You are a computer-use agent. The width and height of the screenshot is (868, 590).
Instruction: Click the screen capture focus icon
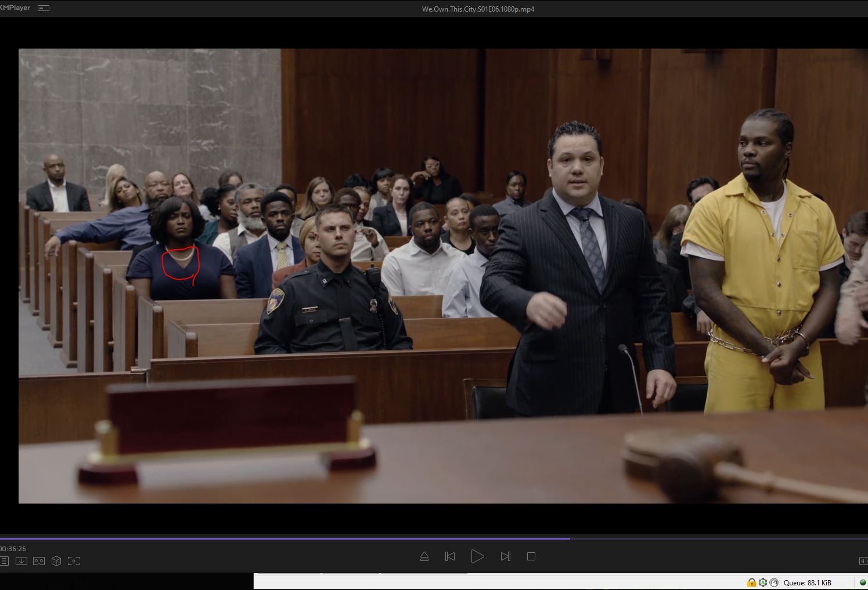click(74, 561)
